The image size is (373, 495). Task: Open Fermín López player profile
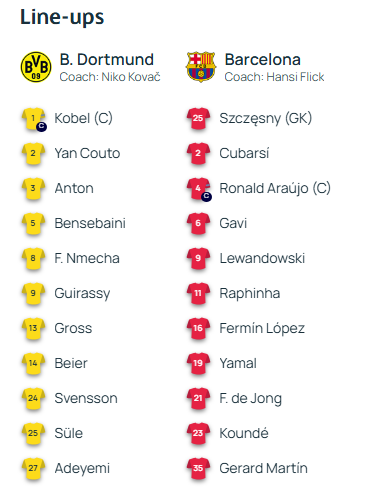click(x=262, y=329)
